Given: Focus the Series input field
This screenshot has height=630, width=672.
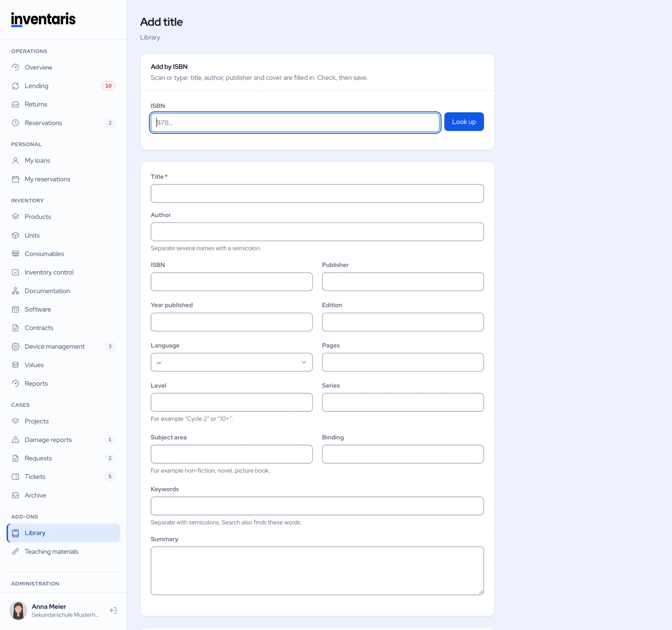Looking at the screenshot, I should (x=403, y=402).
